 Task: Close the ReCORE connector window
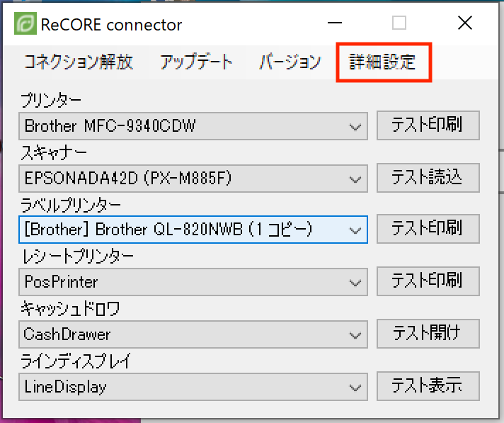(465, 23)
